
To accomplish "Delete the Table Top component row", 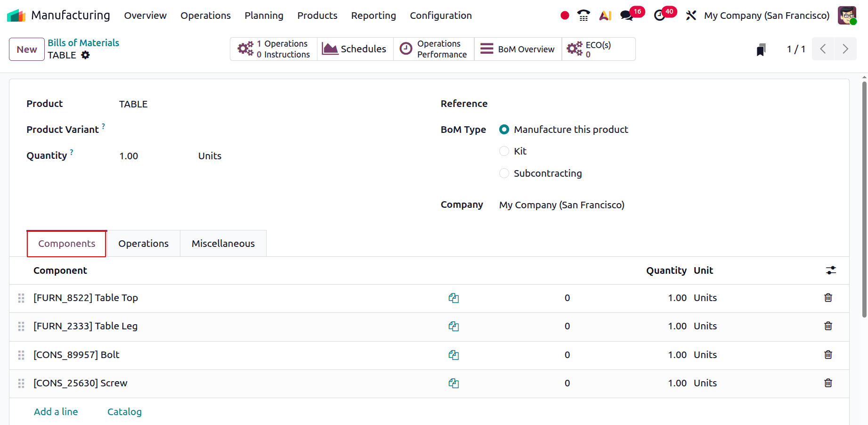I will coord(828,298).
